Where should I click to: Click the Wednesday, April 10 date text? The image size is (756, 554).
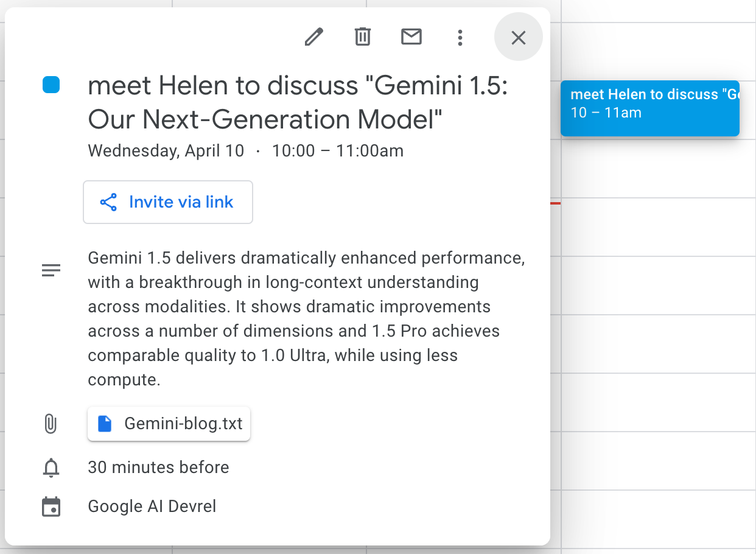[166, 151]
